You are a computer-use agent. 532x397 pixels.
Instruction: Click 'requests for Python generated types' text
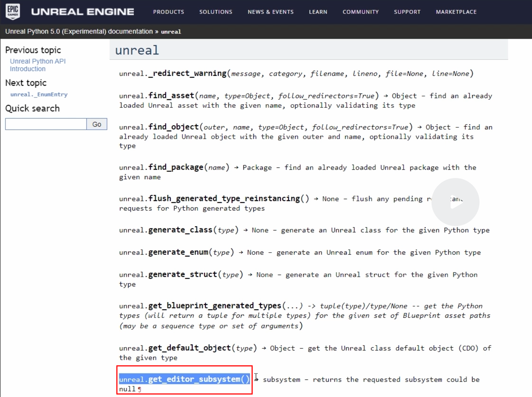click(192, 208)
